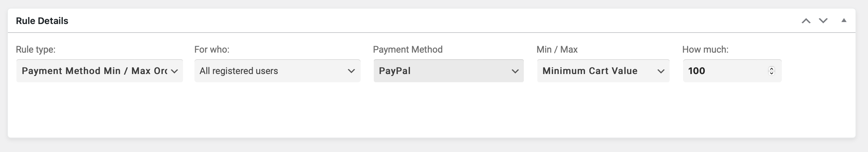Image resolution: width=868 pixels, height=152 pixels.
Task: Click the chevron arrow beside All registered users
Action: coord(351,71)
